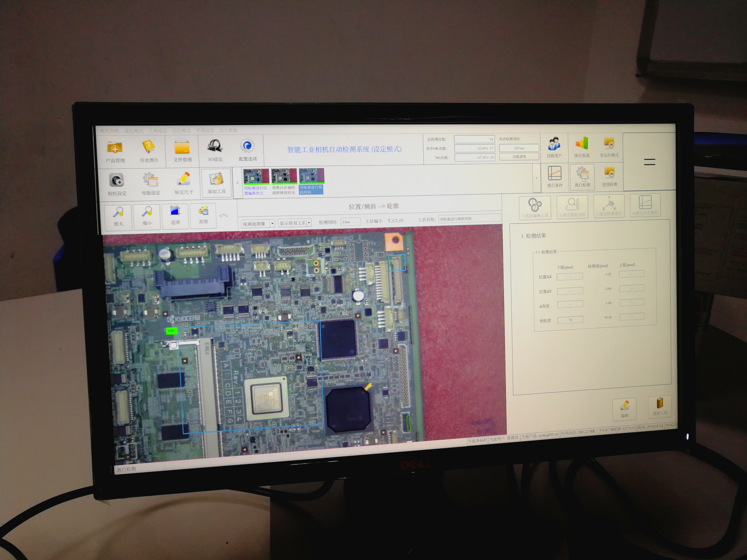Click status bar IP: 127.0.0.1
Screen dimensions: 747x560
coord(627,428)
